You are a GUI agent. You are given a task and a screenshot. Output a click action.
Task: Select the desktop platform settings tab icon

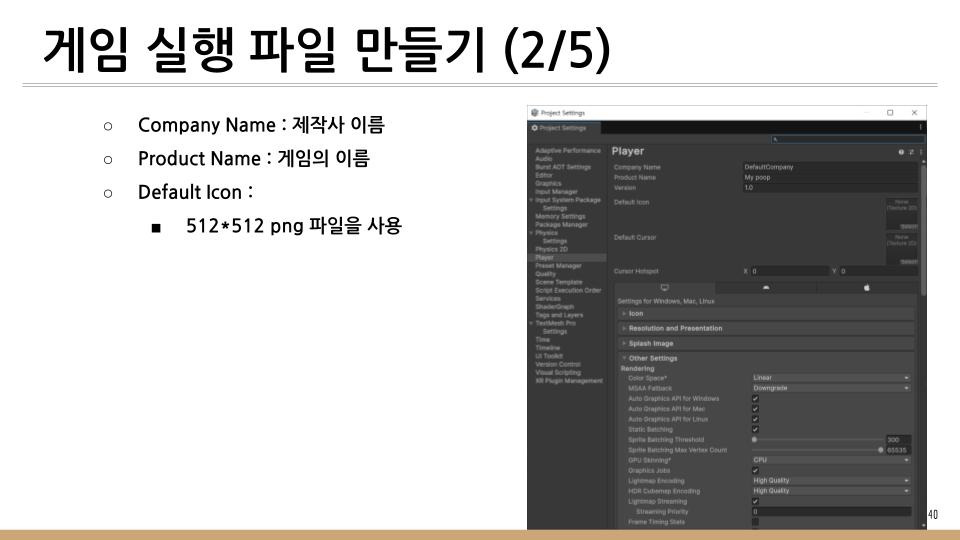click(664, 287)
